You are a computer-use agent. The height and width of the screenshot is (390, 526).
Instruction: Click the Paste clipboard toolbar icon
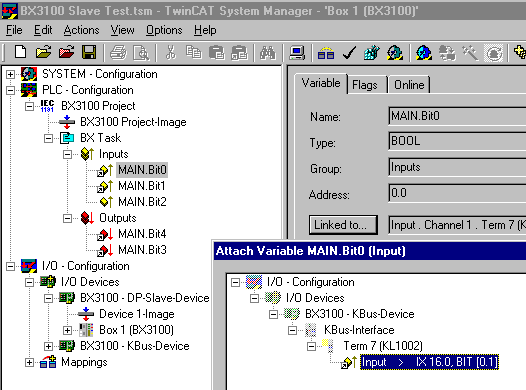[216, 53]
